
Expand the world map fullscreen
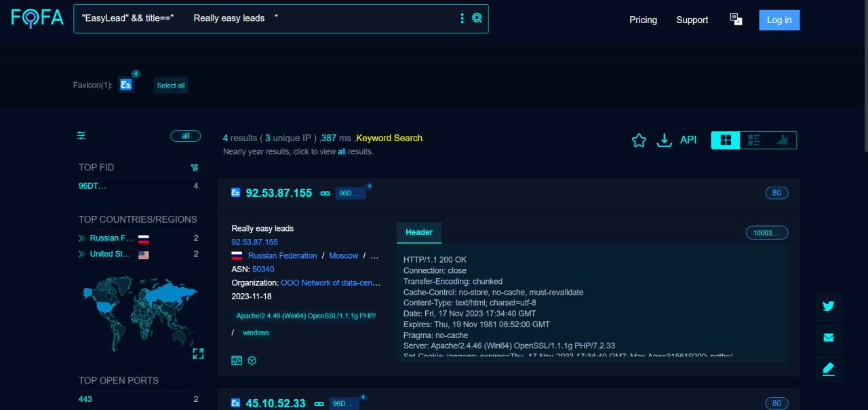(x=198, y=354)
